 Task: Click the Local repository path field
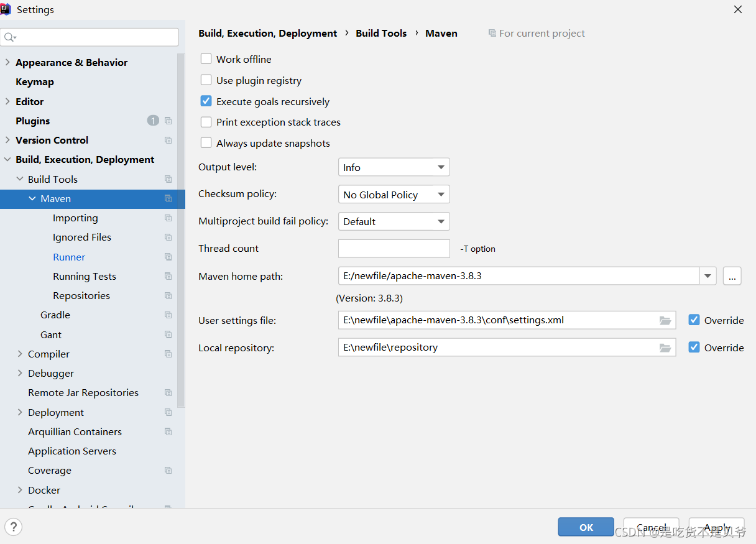click(507, 348)
